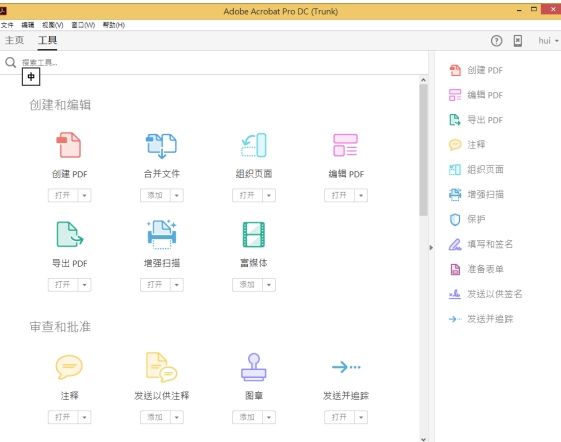561x442 pixels.
Task: Click the tools list vertical scrollbar thumb
Action: (423, 150)
